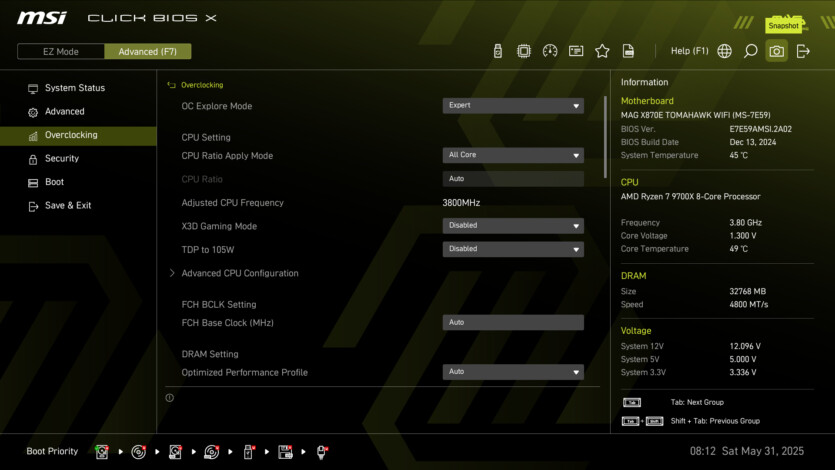The width and height of the screenshot is (835, 470).
Task: Select the USB CD/DVD boot icon
Action: point(211,452)
